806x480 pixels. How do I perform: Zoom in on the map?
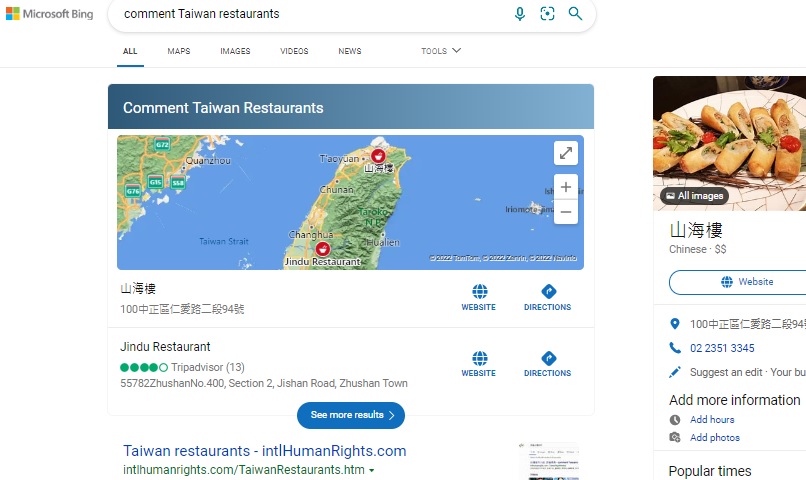565,187
